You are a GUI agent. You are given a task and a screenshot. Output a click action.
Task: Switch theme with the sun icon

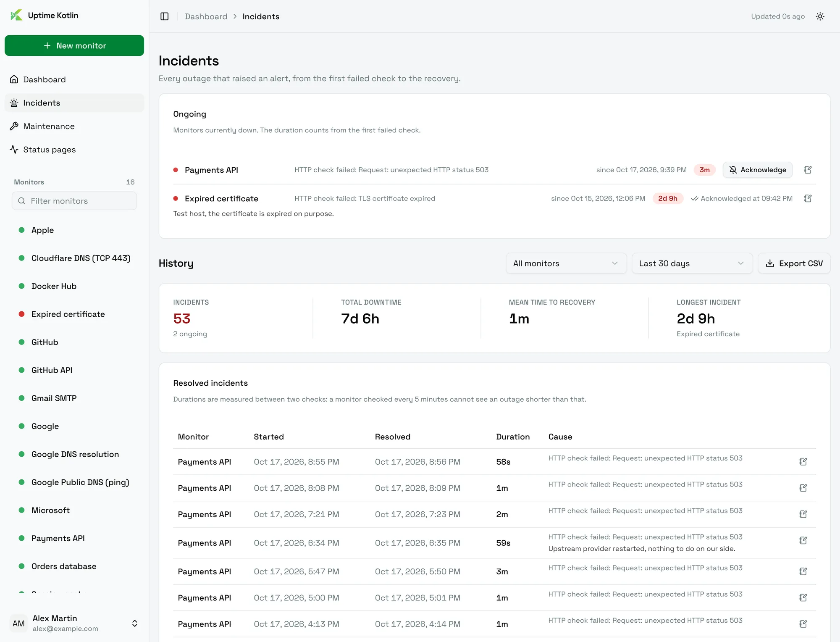(820, 16)
